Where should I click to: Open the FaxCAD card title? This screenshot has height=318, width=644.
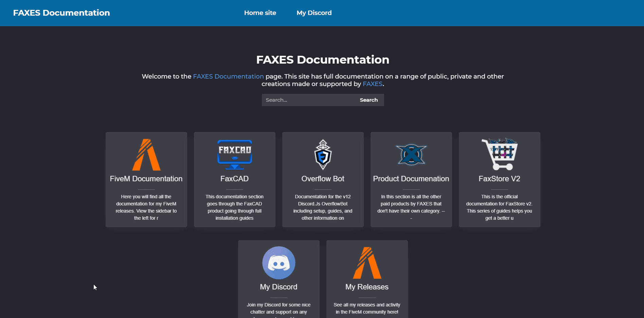(x=234, y=179)
